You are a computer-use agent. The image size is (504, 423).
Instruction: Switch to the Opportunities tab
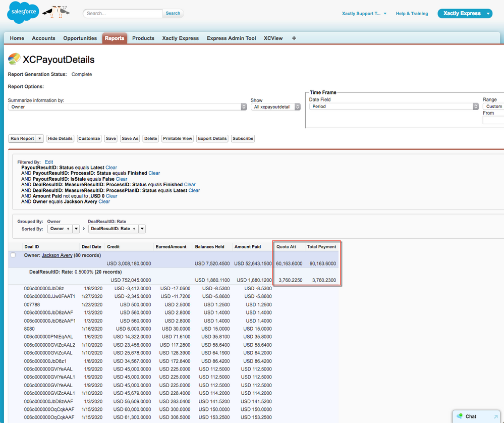click(x=80, y=38)
